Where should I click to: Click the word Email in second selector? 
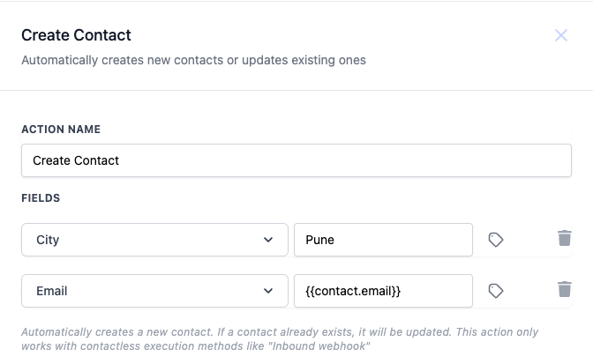(x=52, y=291)
